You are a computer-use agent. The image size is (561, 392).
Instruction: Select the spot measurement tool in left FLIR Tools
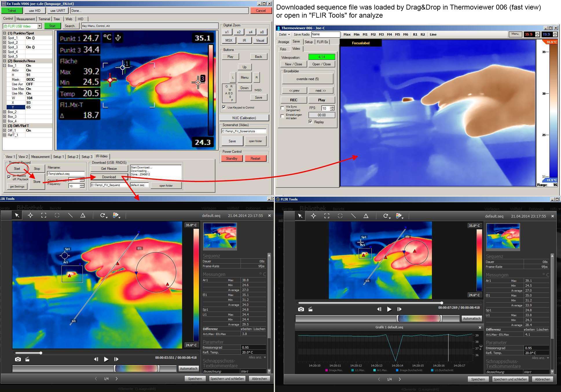tap(30, 215)
